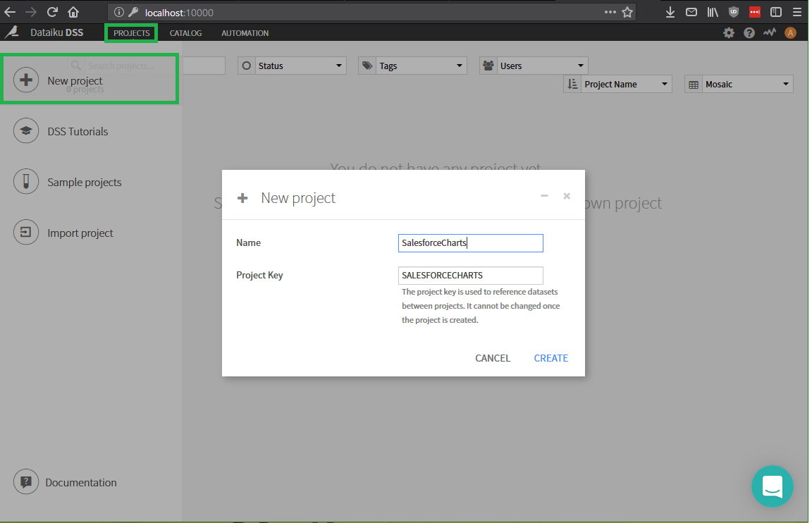Click the activity monitor waveform icon
Viewport: 812px width, 523px height.
click(769, 32)
